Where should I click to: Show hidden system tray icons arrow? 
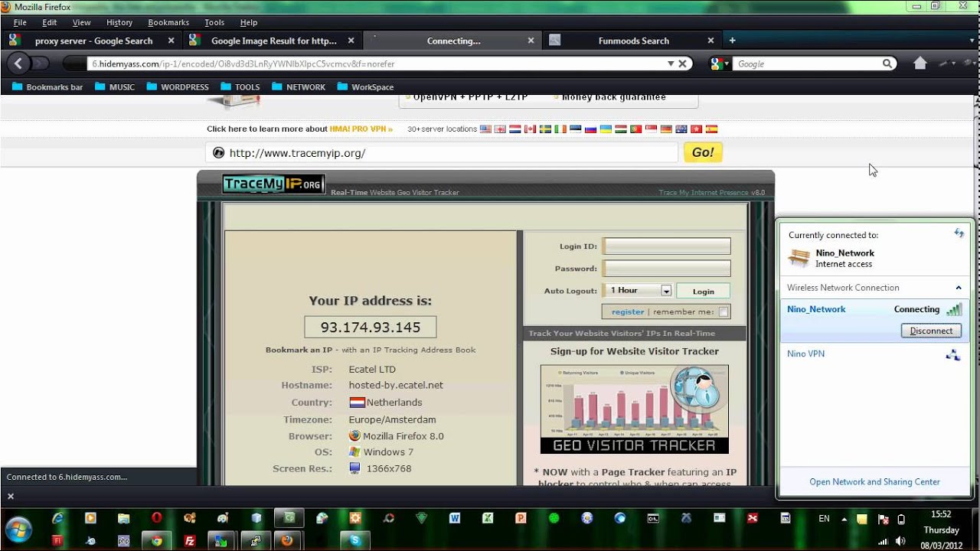[844, 518]
